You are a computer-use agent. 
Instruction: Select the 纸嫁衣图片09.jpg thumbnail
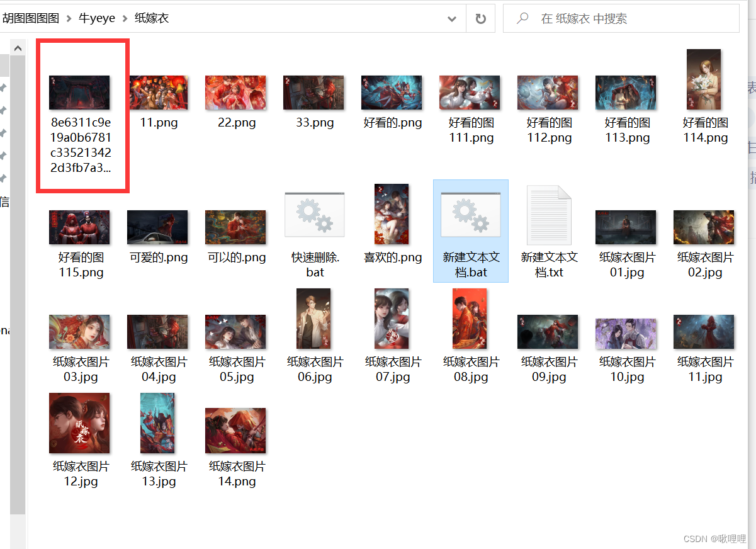click(x=548, y=332)
